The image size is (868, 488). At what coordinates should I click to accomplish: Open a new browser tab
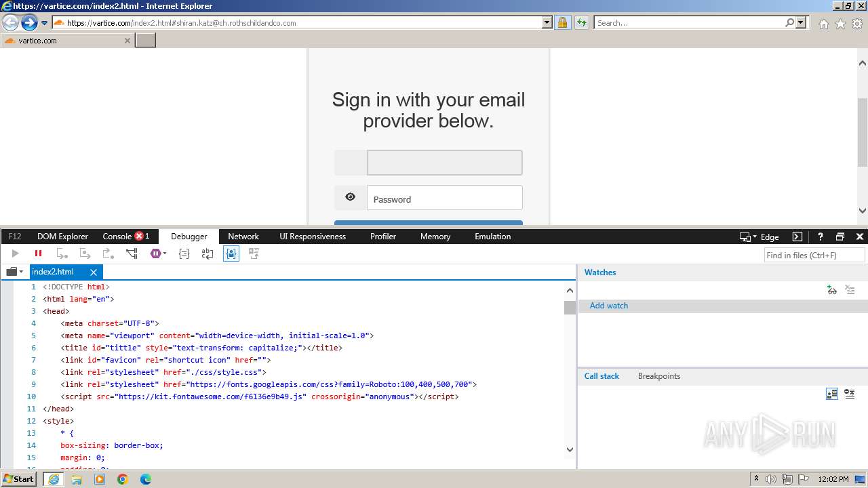click(x=146, y=41)
